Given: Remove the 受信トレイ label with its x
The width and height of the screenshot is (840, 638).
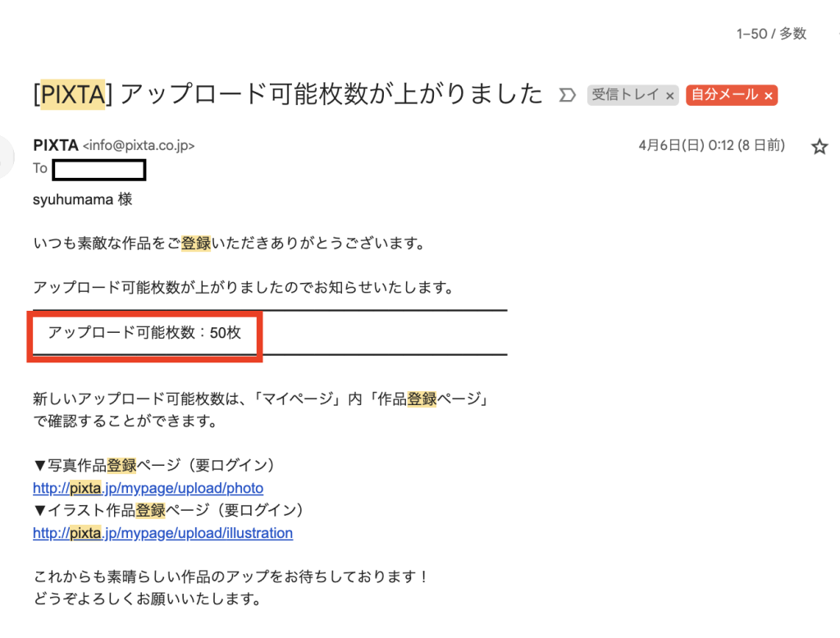Looking at the screenshot, I should pos(670,96).
